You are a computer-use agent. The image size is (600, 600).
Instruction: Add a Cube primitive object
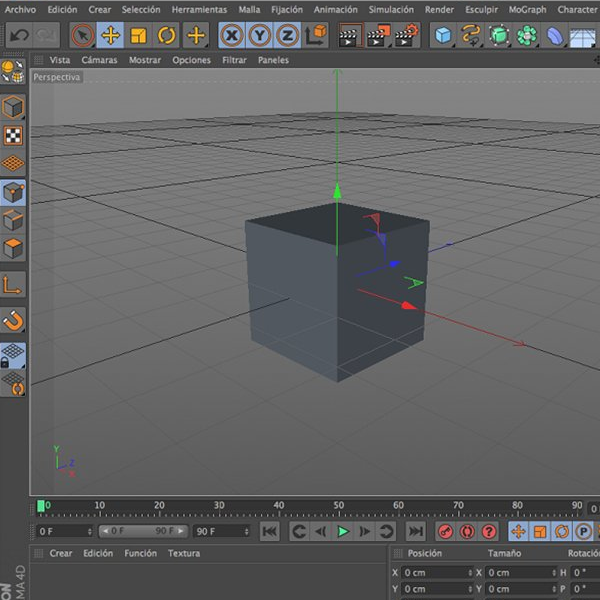pos(443,36)
